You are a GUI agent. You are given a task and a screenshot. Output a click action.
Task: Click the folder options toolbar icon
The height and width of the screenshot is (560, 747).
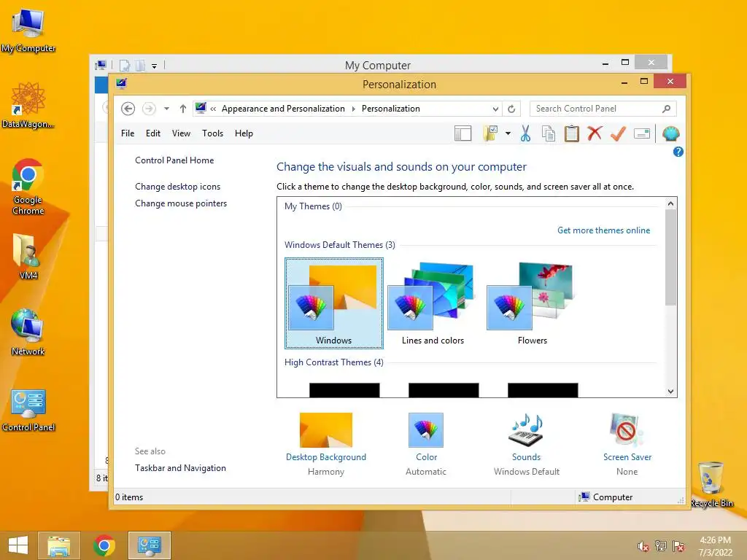(490, 134)
